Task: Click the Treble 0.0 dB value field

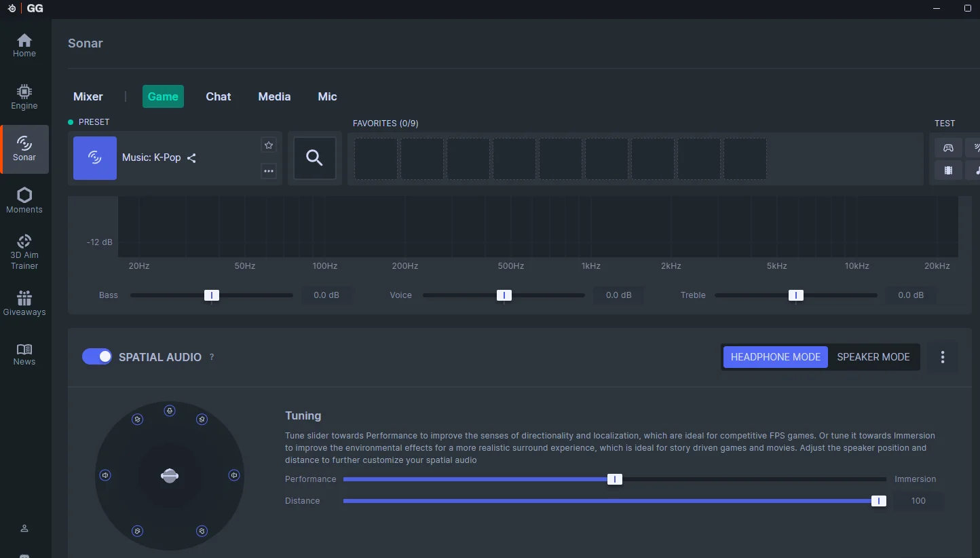Action: (911, 295)
